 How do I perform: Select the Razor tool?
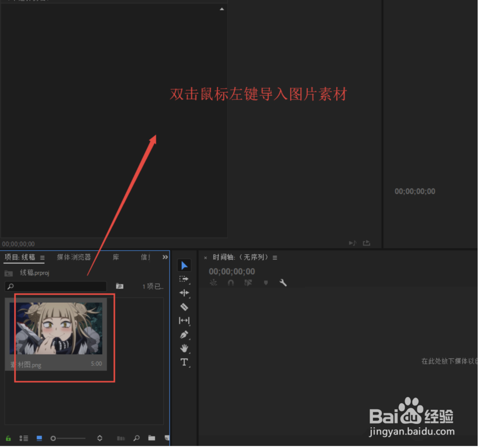184,307
